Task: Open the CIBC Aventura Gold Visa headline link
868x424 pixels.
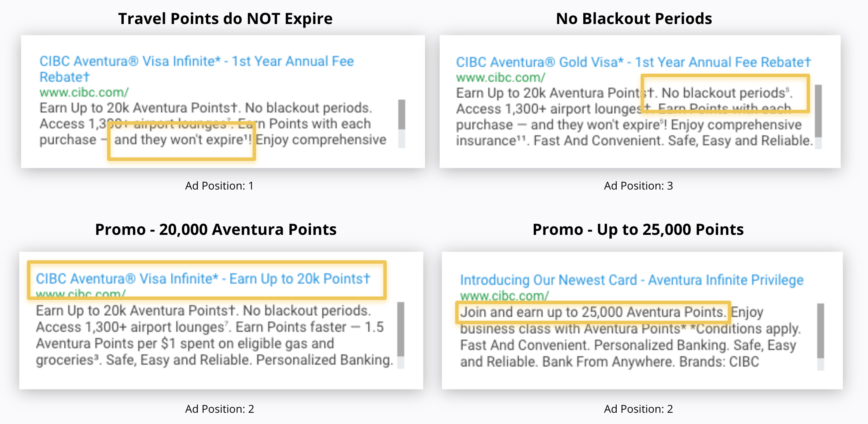Action: (x=633, y=62)
